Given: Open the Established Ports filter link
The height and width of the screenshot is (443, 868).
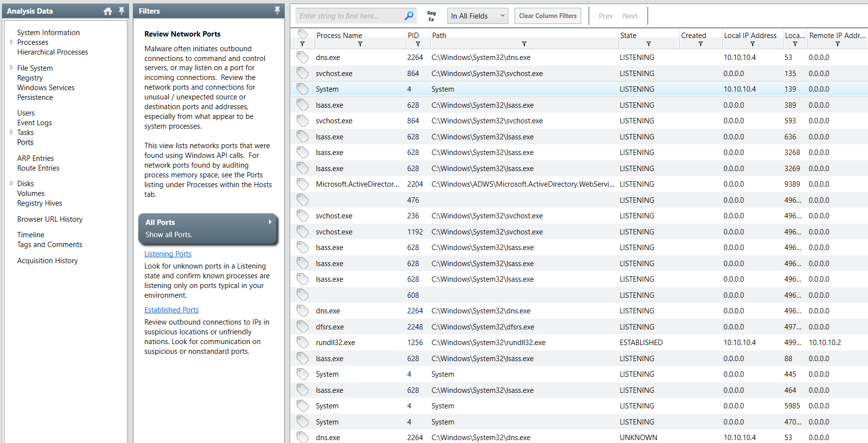Looking at the screenshot, I should tap(171, 310).
